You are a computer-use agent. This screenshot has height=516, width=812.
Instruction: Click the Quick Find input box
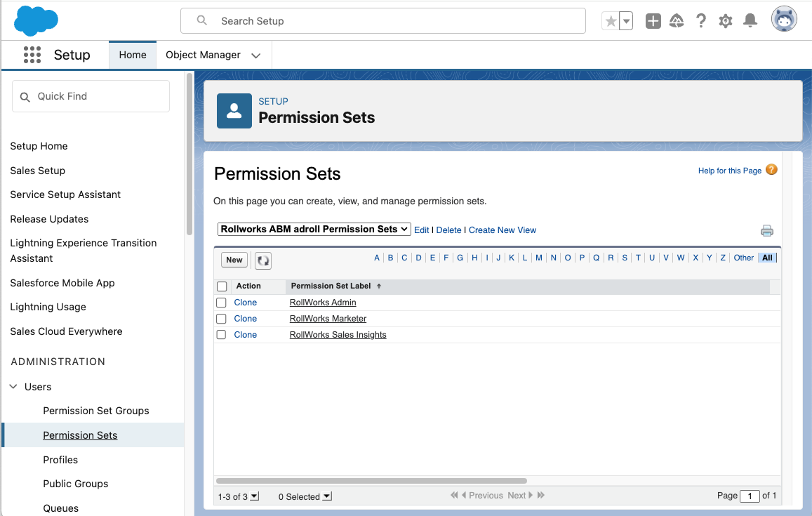click(x=91, y=96)
